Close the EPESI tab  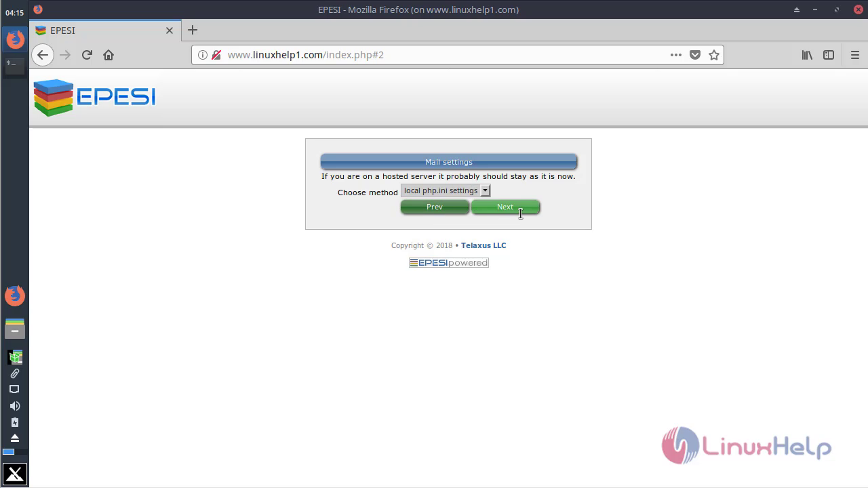coord(170,30)
